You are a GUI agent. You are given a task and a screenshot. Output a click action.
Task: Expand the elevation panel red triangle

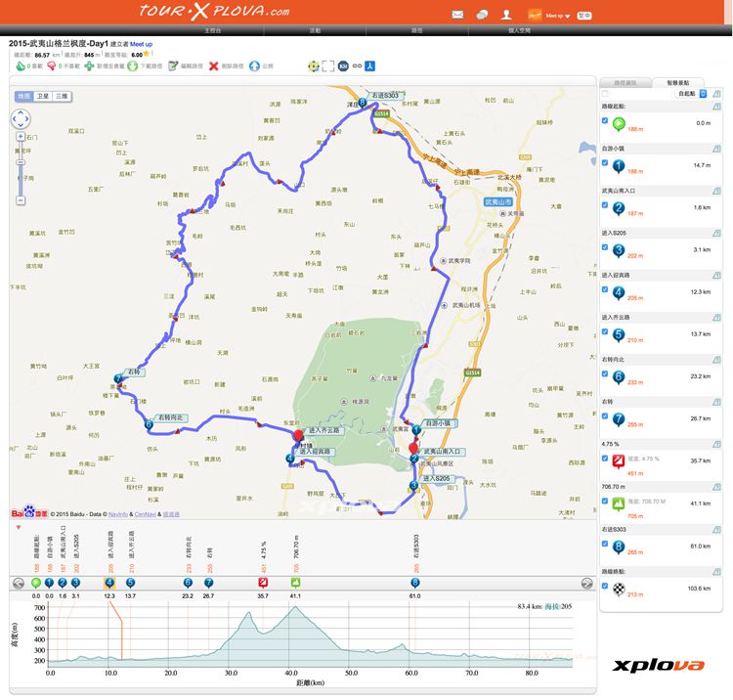(18, 527)
